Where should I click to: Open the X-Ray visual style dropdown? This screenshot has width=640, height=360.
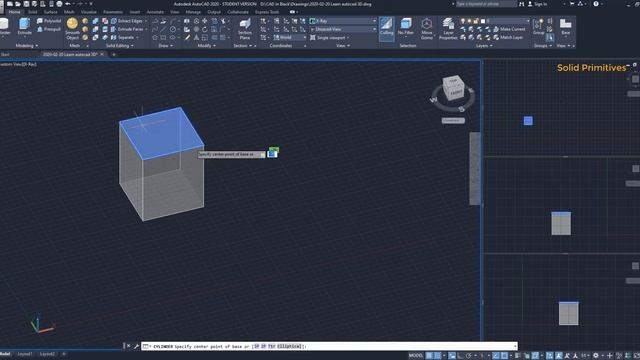pyautogui.click(x=343, y=21)
